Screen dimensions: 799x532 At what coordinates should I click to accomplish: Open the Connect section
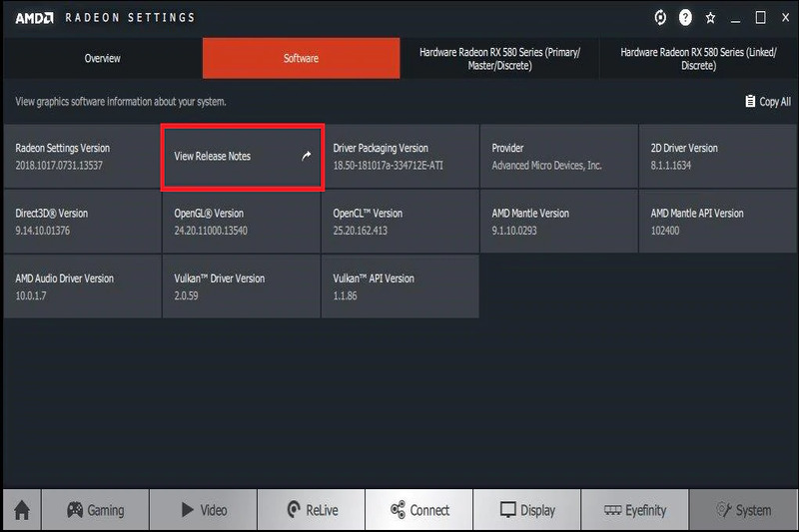tap(419, 510)
